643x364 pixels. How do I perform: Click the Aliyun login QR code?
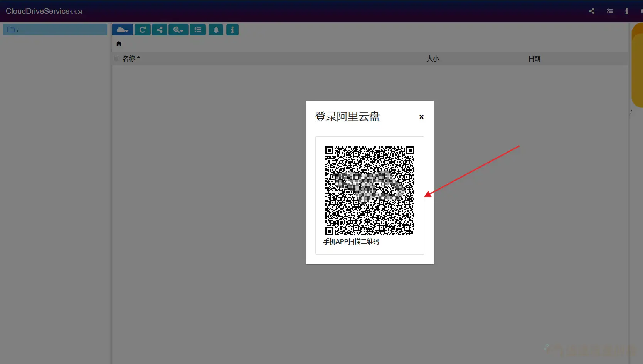[369, 191]
